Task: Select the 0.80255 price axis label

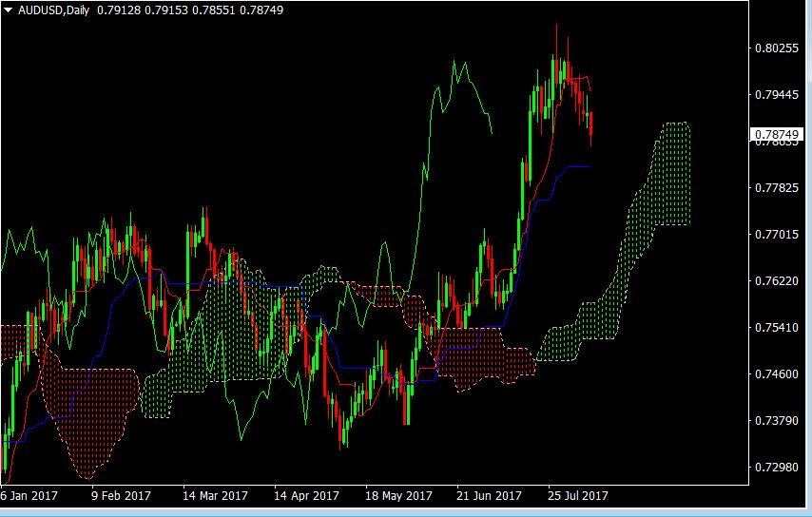Action: [776, 48]
